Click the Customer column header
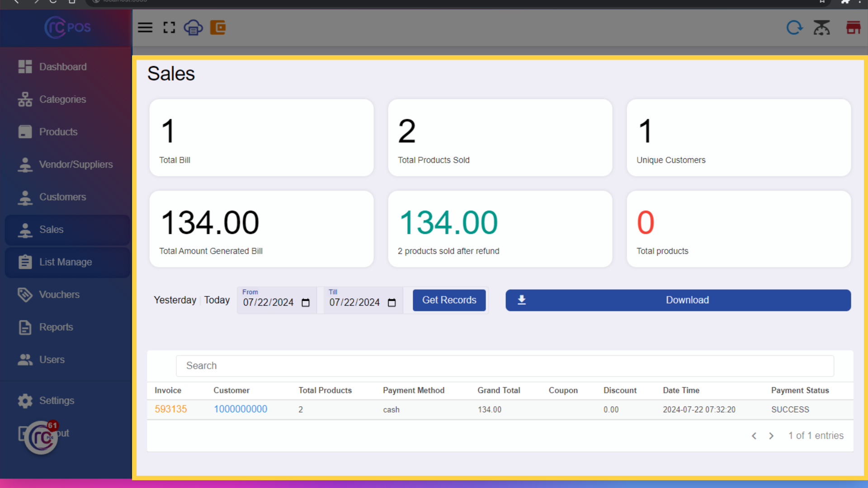The height and width of the screenshot is (488, 868). [x=231, y=390]
